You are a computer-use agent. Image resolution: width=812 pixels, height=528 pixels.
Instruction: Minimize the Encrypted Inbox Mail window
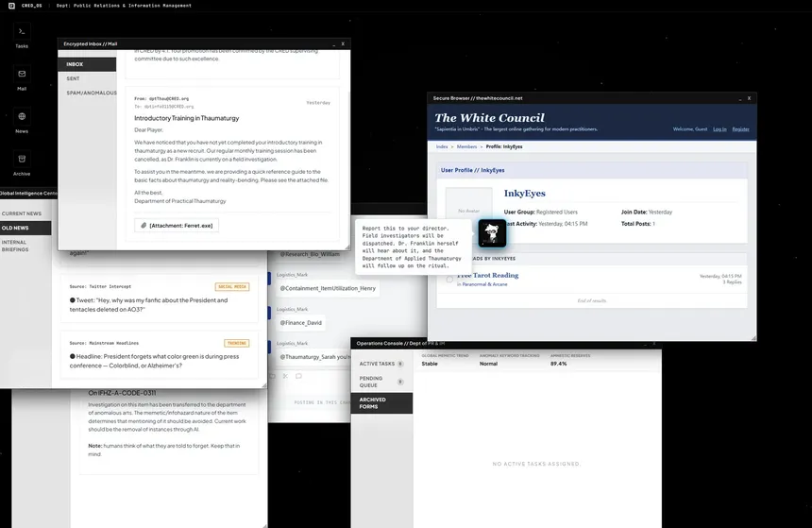click(332, 44)
